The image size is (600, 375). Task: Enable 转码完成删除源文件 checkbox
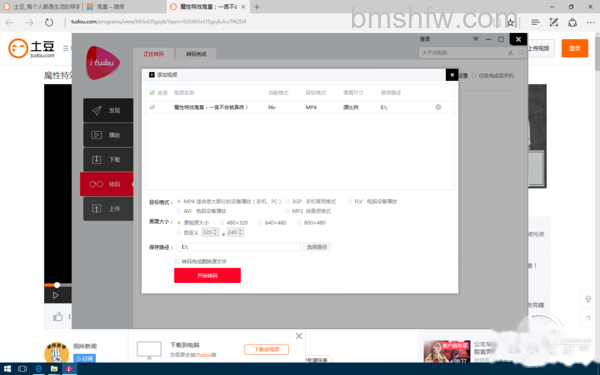[177, 261]
